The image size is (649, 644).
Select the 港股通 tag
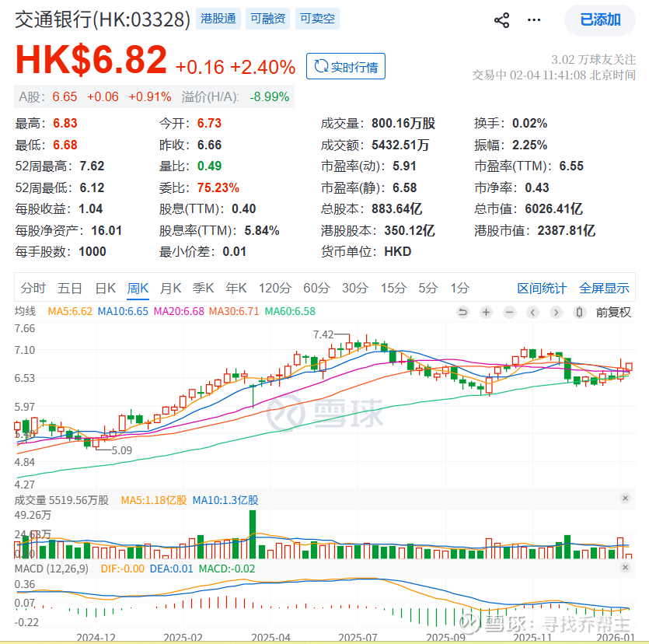(218, 19)
